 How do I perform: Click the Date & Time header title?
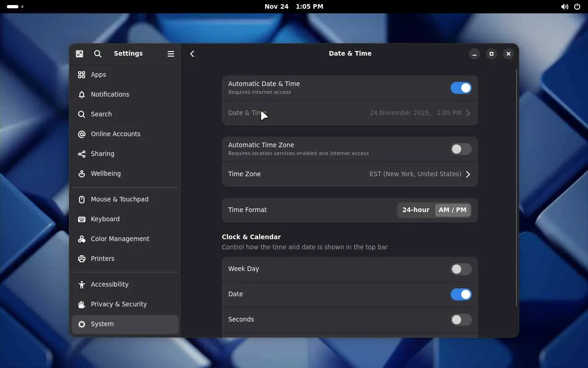tap(350, 53)
